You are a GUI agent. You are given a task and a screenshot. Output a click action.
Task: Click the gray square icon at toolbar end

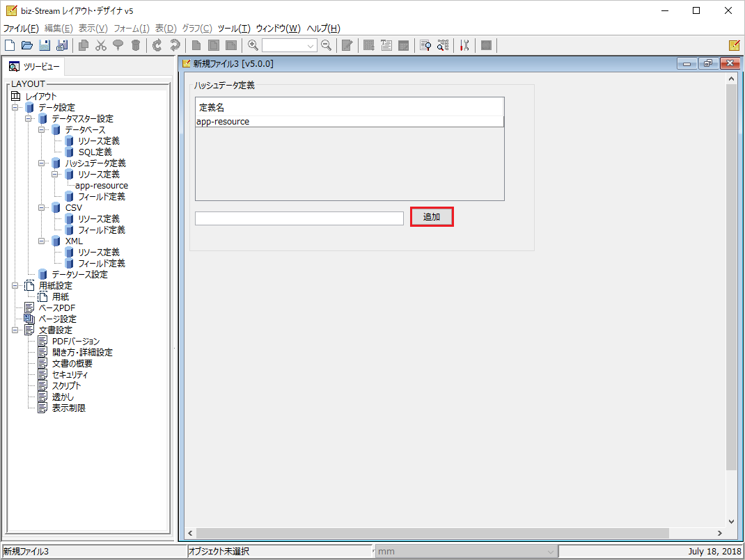click(486, 45)
